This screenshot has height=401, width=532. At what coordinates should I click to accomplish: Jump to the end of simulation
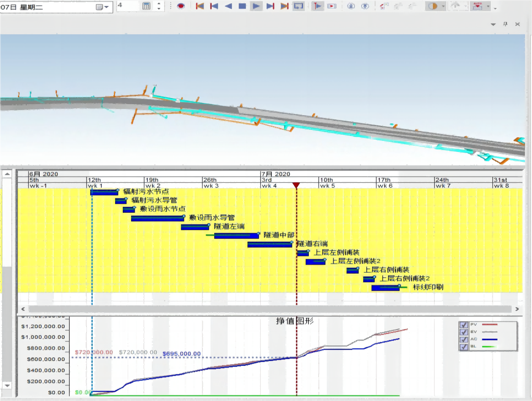coord(284,6)
